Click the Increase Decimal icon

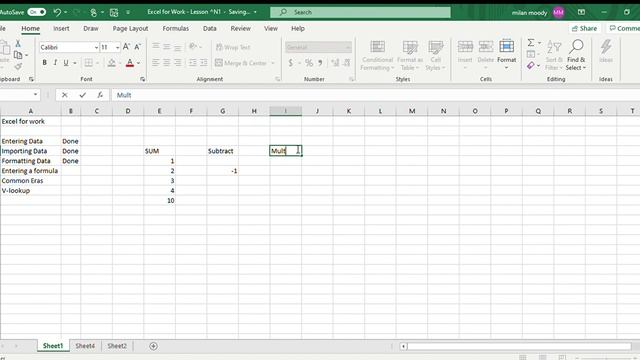pos(335,63)
